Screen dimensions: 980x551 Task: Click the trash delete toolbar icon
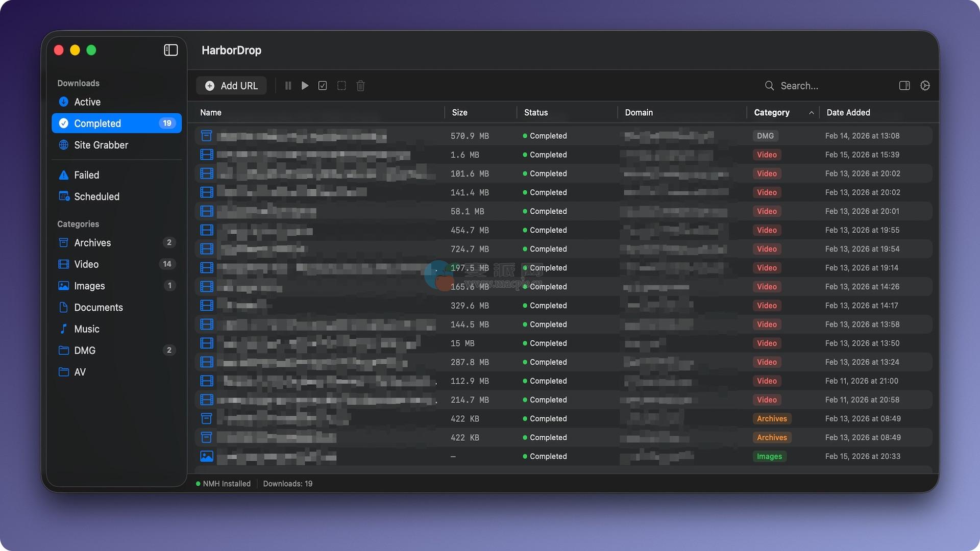360,86
